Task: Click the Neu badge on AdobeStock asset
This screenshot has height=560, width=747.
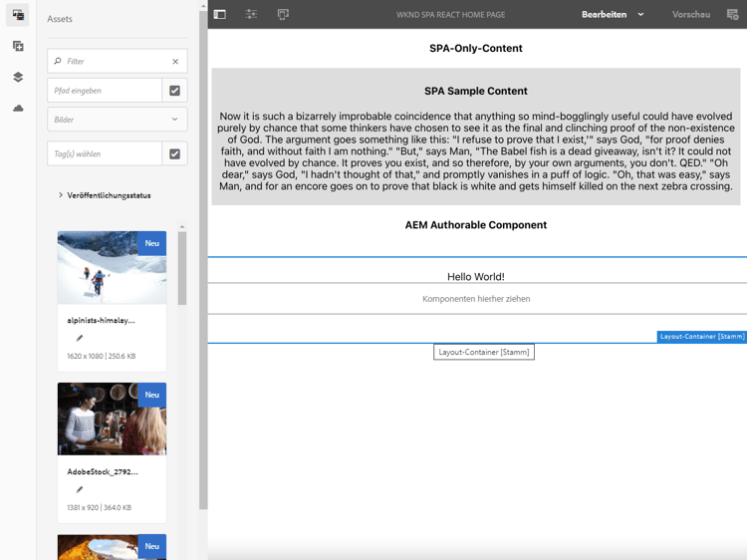Action: [x=152, y=396]
